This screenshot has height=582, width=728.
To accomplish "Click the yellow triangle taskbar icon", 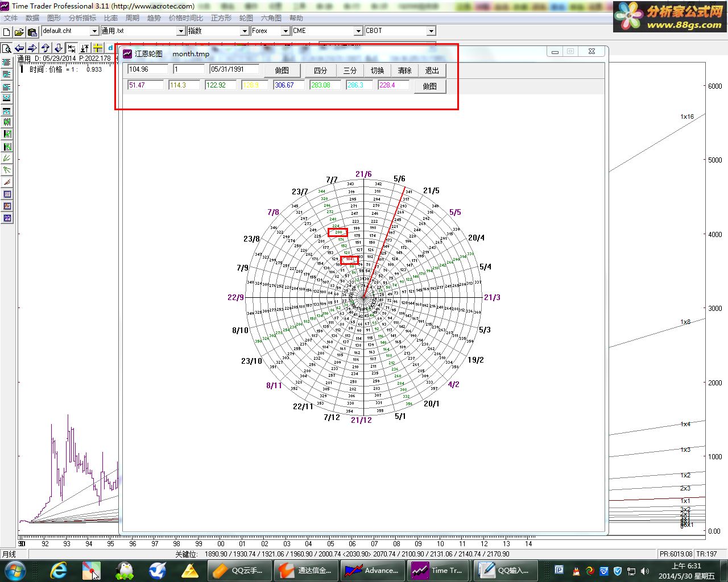I will tap(190, 570).
